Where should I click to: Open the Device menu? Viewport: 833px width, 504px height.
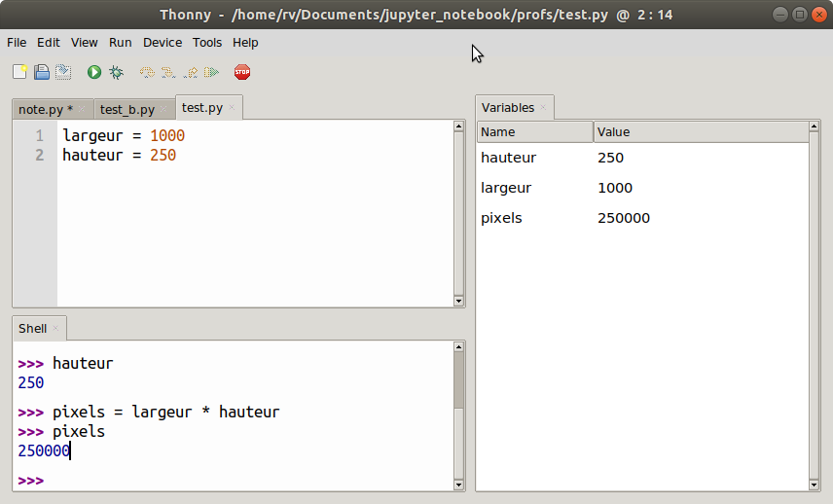tap(163, 43)
